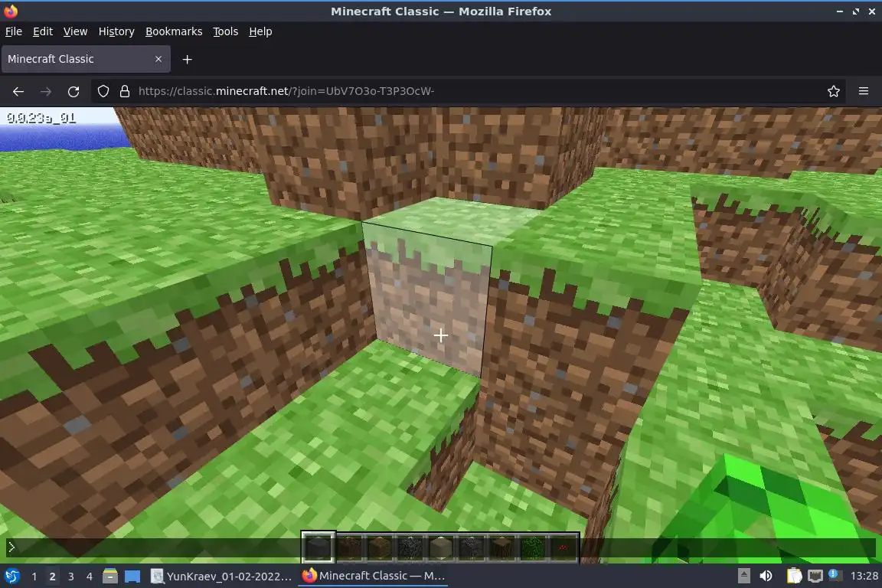Bookmark this page with the star icon
Image resolution: width=882 pixels, height=588 pixels.
(834, 91)
